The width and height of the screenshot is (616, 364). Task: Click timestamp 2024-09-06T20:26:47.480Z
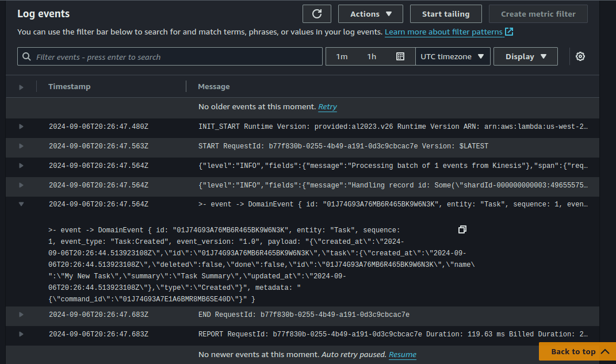[x=98, y=127]
